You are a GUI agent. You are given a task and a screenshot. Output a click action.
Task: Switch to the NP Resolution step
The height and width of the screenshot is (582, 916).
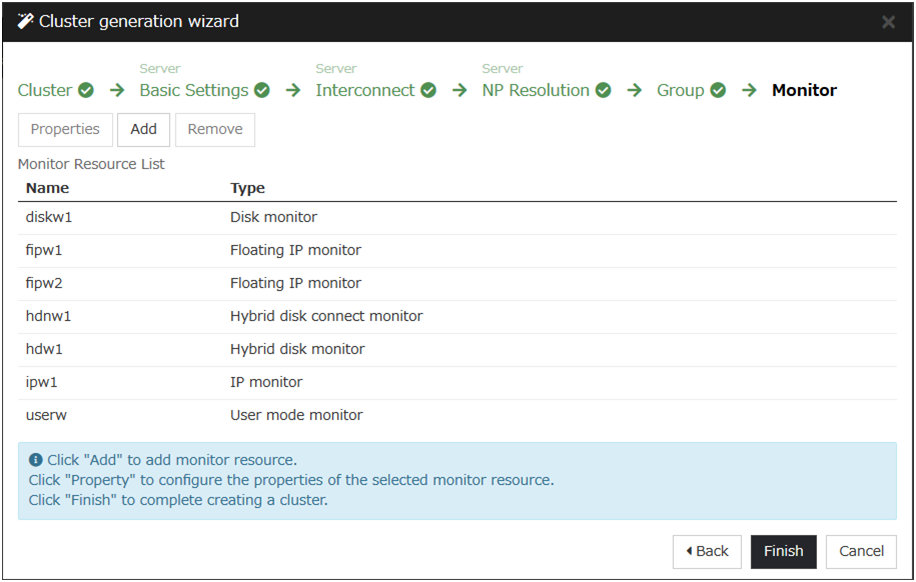536,90
